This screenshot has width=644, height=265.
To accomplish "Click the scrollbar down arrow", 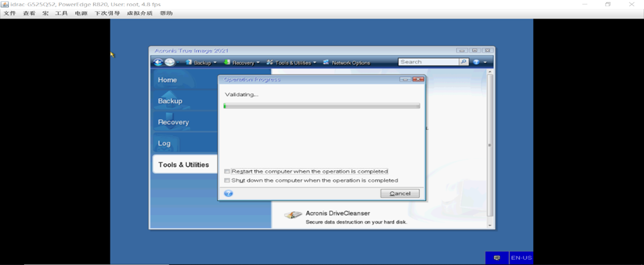I will coord(489,225).
